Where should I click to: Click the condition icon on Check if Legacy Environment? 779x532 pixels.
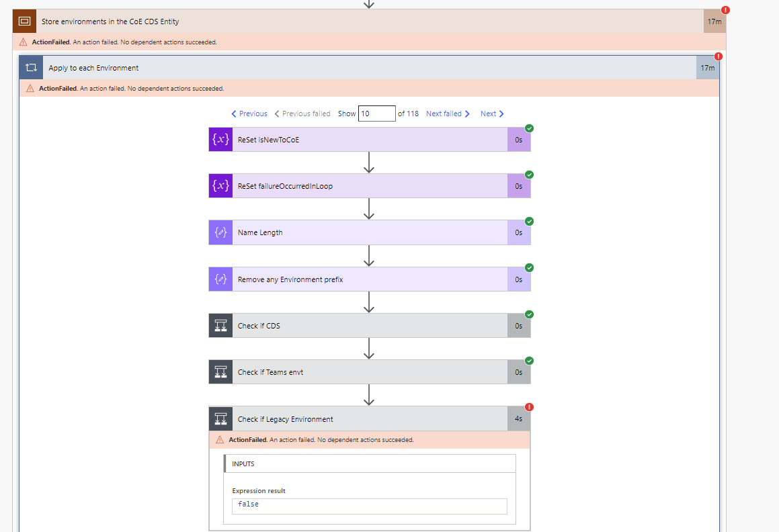[x=220, y=418]
